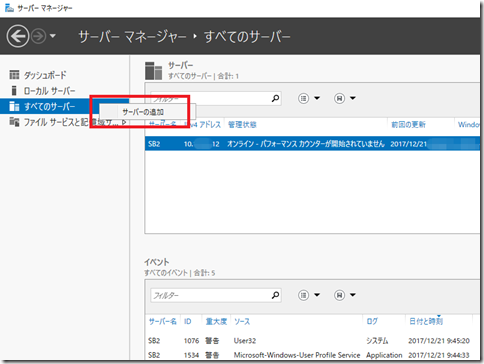Click the search icon in events filter
The width and height of the screenshot is (484, 364).
click(x=275, y=295)
